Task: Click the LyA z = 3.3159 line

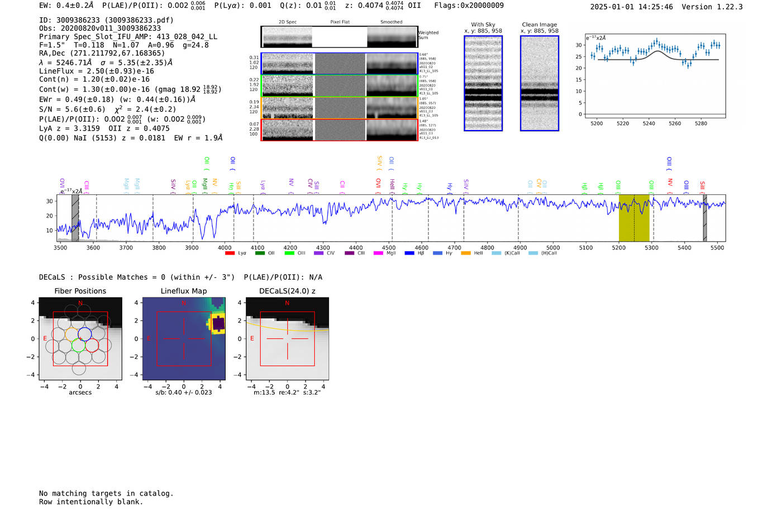Action: pyautogui.click(x=104, y=128)
